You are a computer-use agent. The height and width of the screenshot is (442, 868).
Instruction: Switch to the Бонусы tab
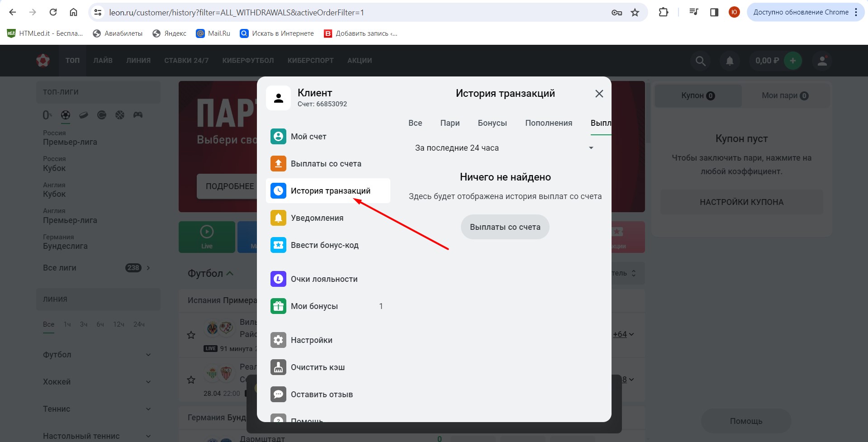point(492,123)
